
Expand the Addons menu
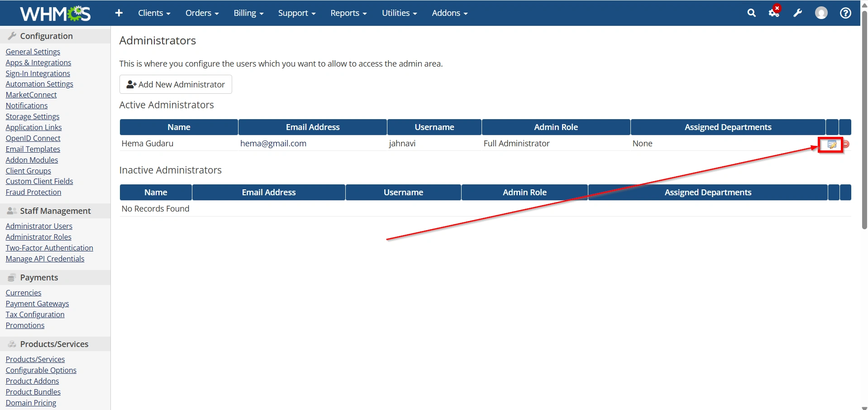pyautogui.click(x=449, y=13)
